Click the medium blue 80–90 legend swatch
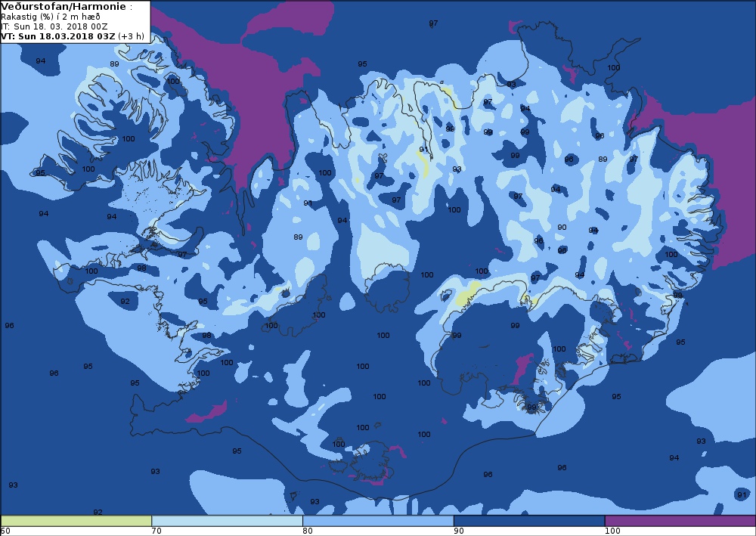 click(378, 521)
